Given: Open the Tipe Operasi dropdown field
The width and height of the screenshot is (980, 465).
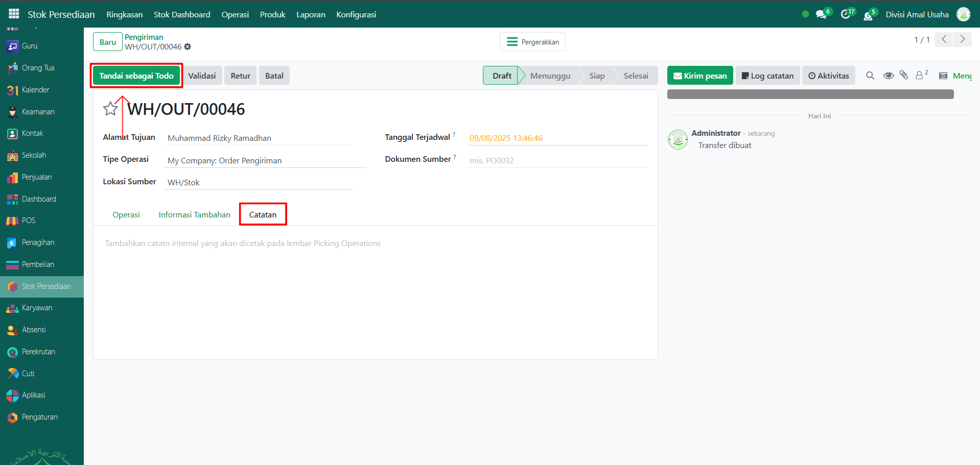Looking at the screenshot, I should [x=265, y=160].
